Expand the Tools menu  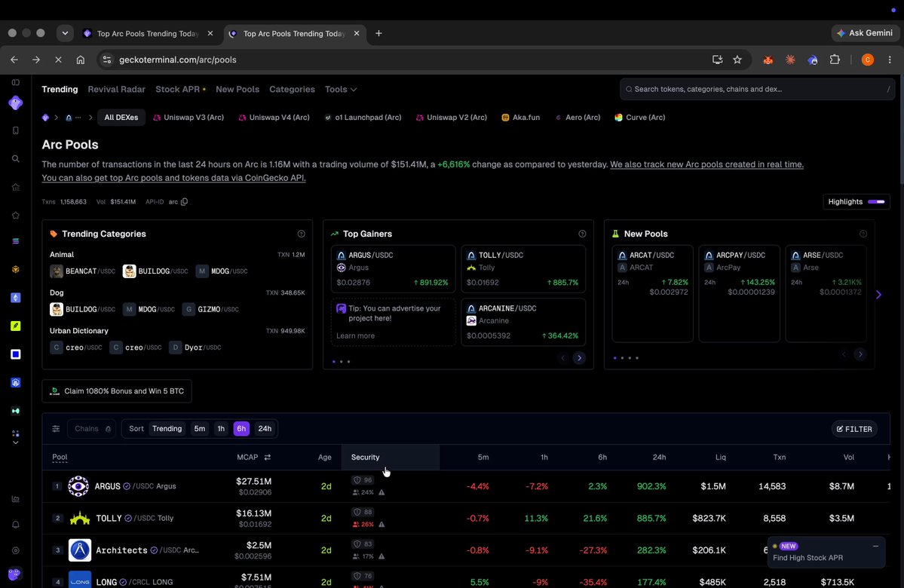point(341,90)
